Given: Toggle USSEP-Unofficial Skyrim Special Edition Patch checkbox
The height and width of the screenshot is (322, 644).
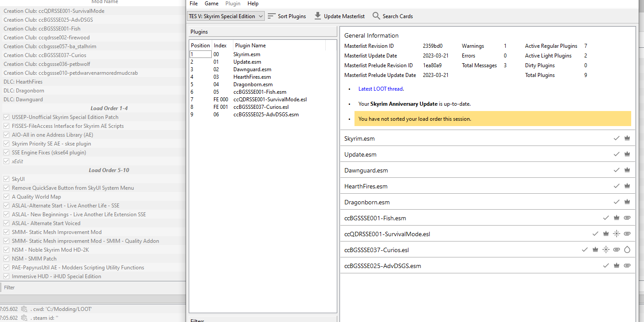Looking at the screenshot, I should [6, 117].
